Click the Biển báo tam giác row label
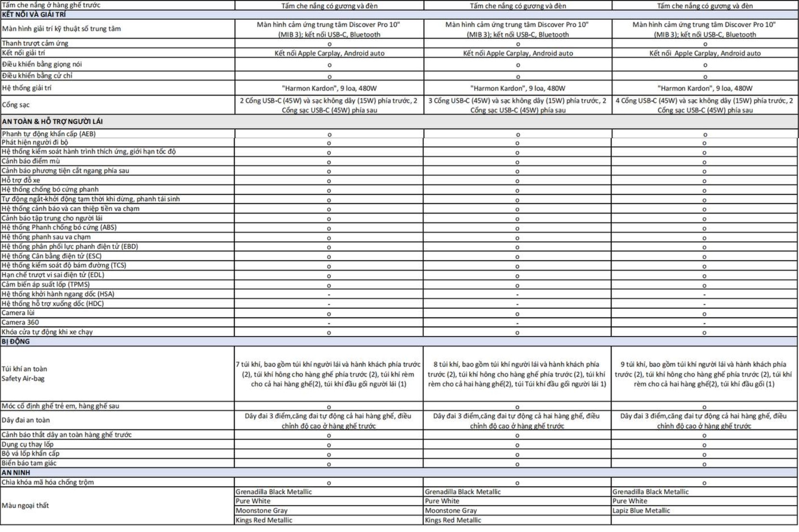799x532 pixels. [x=29, y=463]
